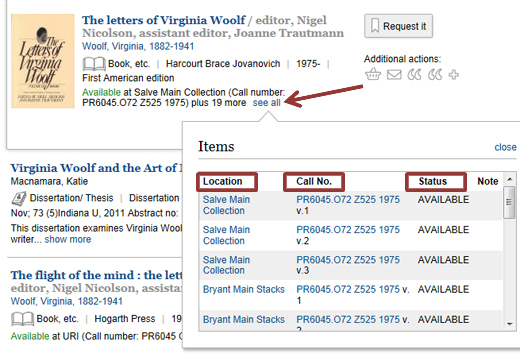Viewport: 520px width, 361px height.
Task: Close the Items popup
Action: 505,147
